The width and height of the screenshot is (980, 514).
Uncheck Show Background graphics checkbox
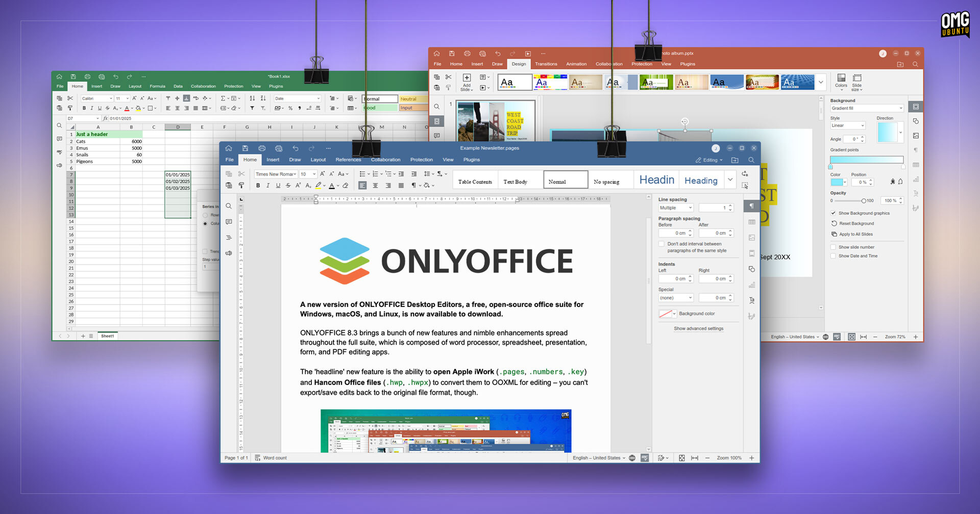click(x=834, y=213)
